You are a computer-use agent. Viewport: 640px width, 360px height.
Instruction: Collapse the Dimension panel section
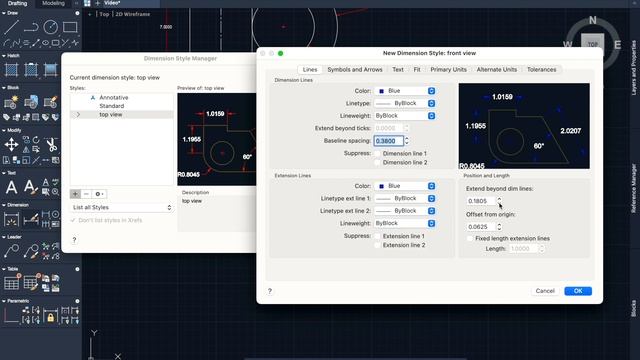click(4, 205)
